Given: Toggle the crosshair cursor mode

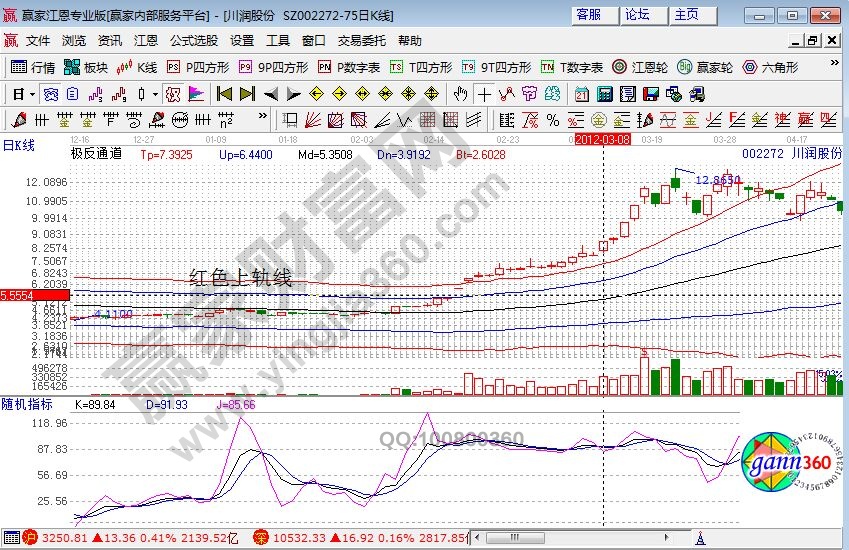Looking at the screenshot, I should [484, 94].
